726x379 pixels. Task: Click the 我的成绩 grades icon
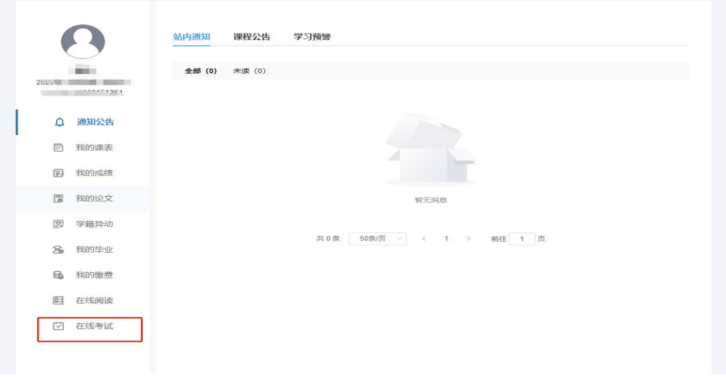point(58,173)
